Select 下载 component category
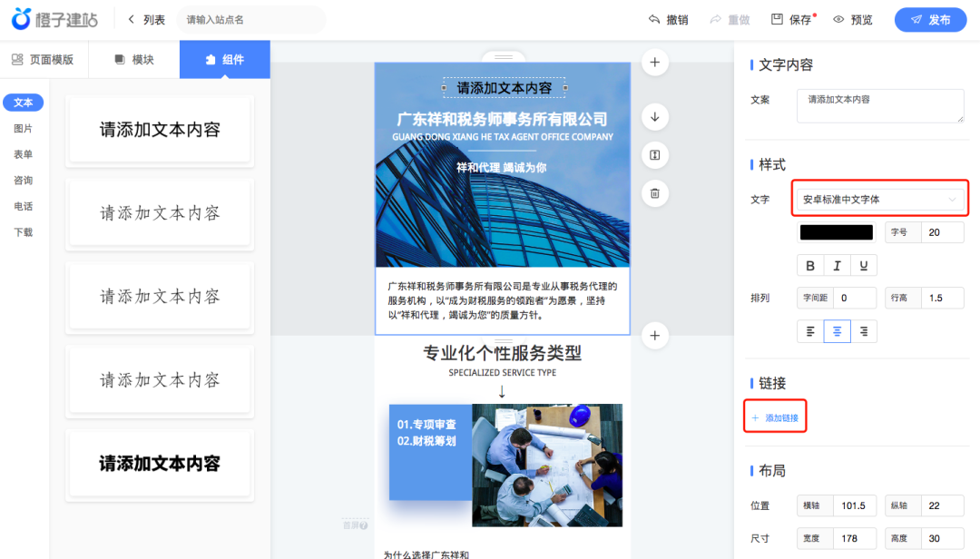 click(x=23, y=232)
